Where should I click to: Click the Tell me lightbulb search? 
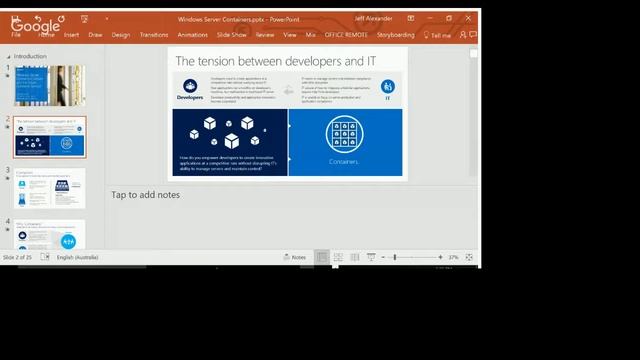tap(437, 35)
